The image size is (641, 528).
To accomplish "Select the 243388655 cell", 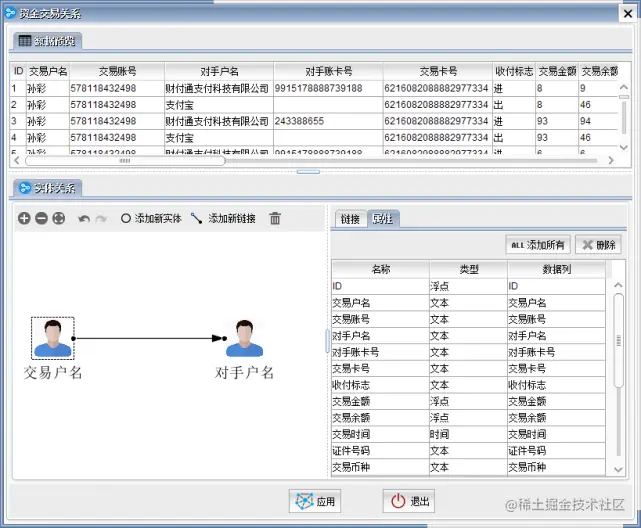I will [328, 121].
